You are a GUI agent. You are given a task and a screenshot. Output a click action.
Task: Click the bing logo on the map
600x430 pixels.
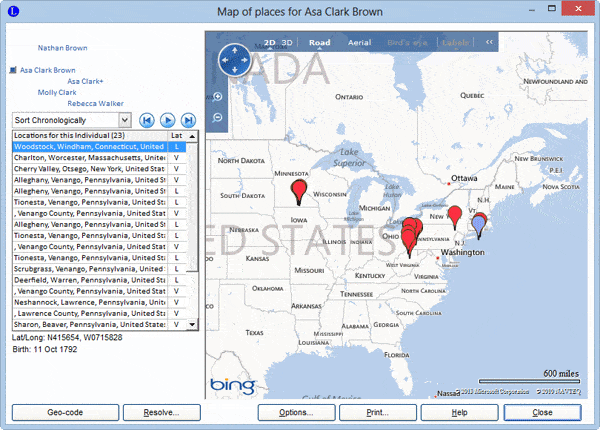pyautogui.click(x=232, y=386)
